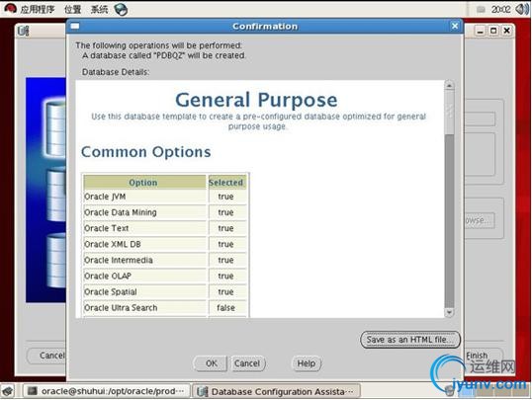Open the 应用程序 menu
The height and width of the screenshot is (400, 532).
[37, 9]
